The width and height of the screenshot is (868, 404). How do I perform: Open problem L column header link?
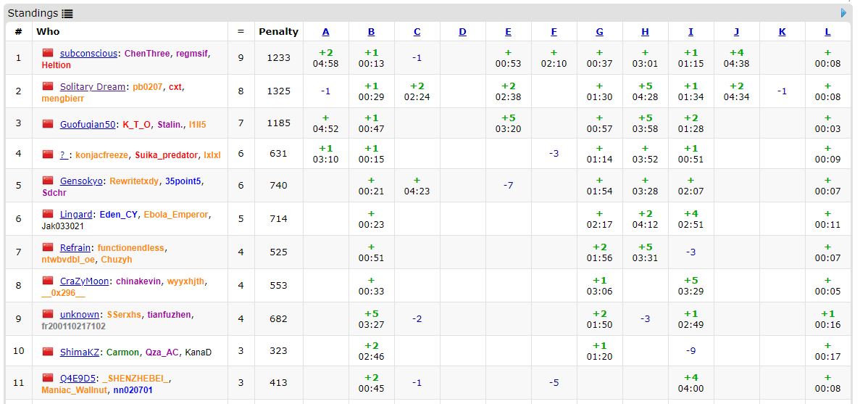[x=827, y=31]
